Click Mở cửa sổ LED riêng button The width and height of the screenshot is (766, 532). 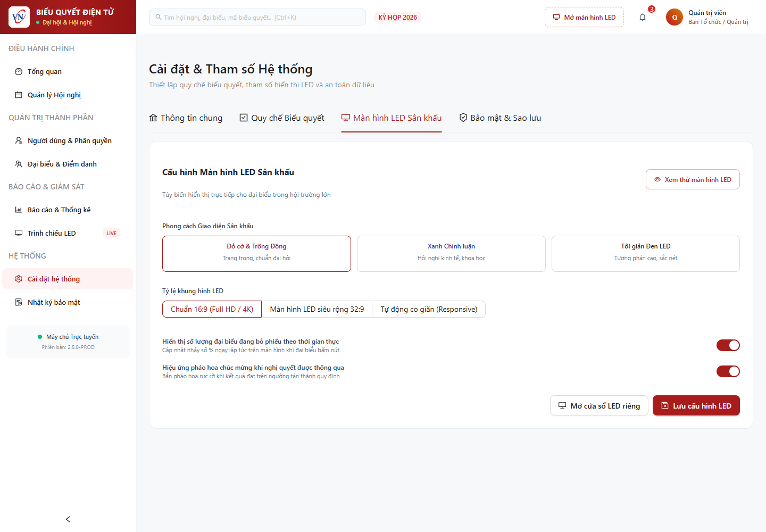coord(599,405)
